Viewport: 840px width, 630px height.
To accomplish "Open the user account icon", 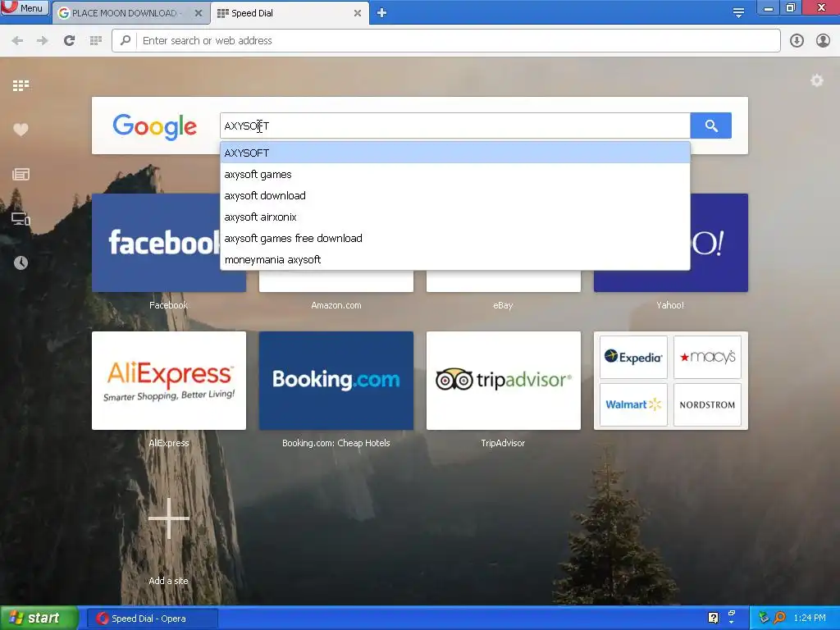I will (823, 41).
